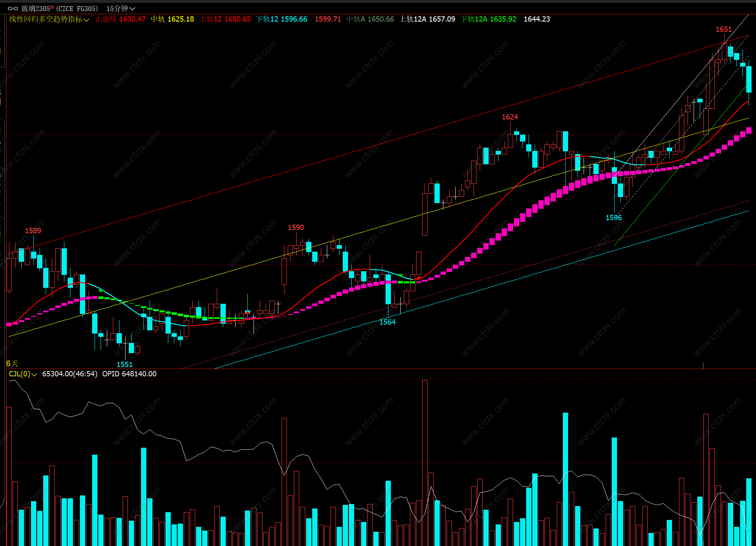Viewport: 756px width, 546px height.
Task: Open the 15分钟 timeframe dropdown
Action: (121, 9)
